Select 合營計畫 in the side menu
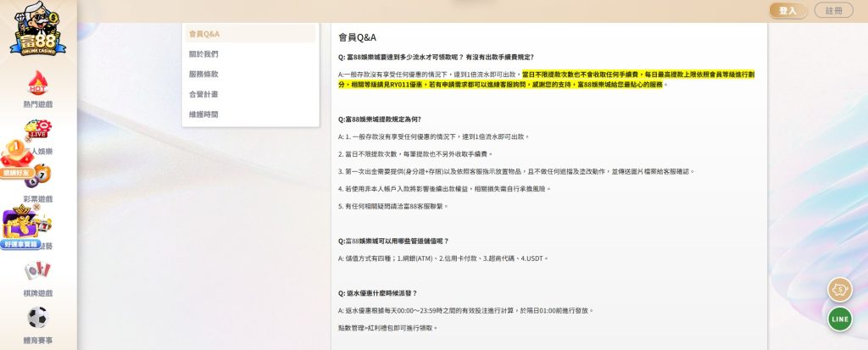The image size is (868, 350). click(x=251, y=95)
